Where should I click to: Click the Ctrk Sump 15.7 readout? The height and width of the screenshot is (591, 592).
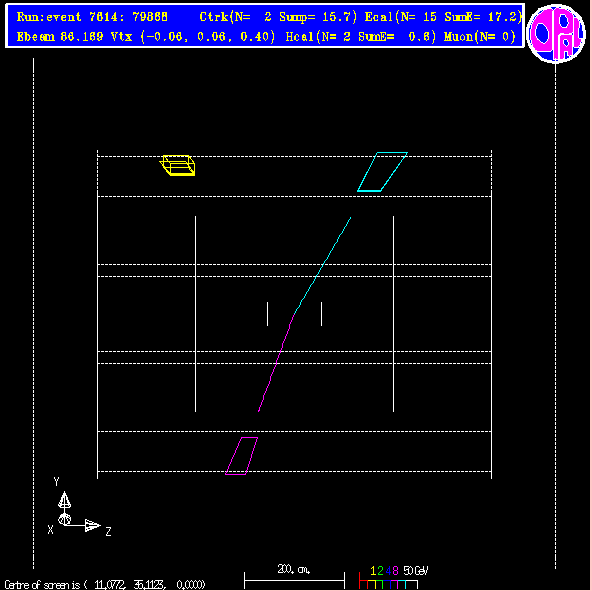[278, 17]
